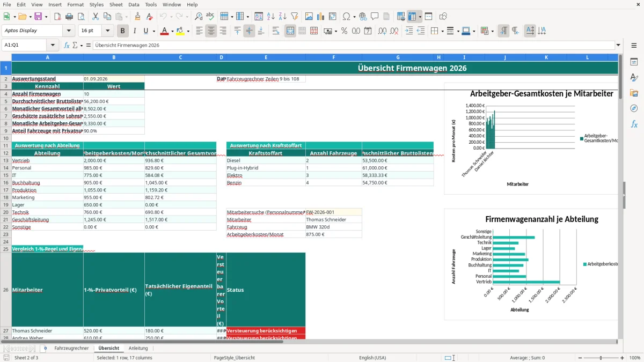This screenshot has width=644, height=362.
Task: Click Sort Ascending icon
Action: click(x=271, y=17)
